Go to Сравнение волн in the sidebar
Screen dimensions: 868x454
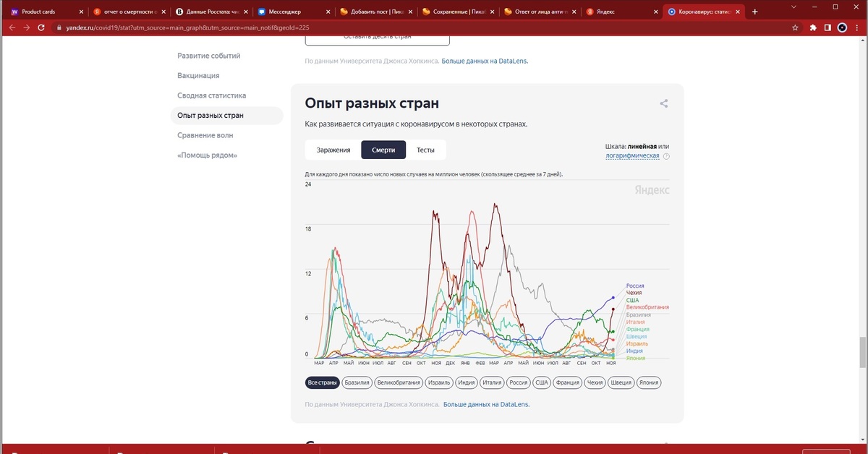point(205,135)
